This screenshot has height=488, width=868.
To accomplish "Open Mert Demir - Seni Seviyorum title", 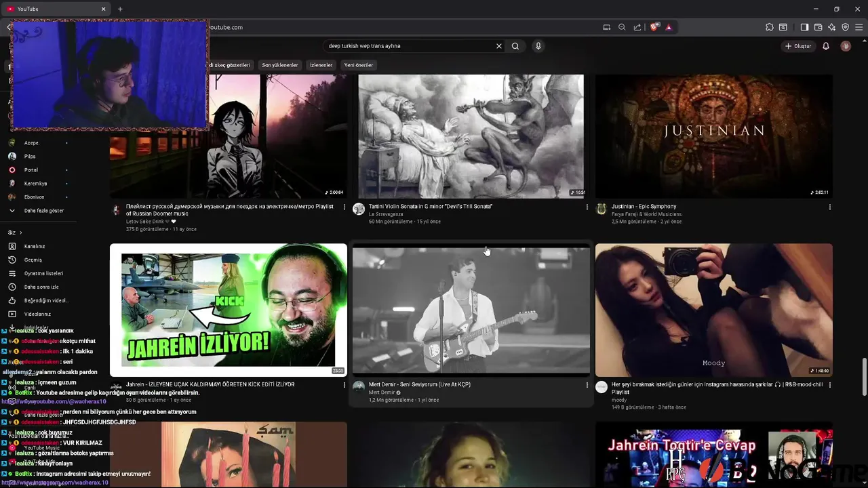I will (x=420, y=384).
